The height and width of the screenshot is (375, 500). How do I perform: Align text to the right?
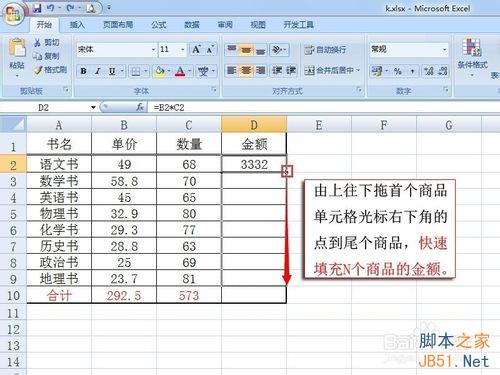(x=260, y=70)
